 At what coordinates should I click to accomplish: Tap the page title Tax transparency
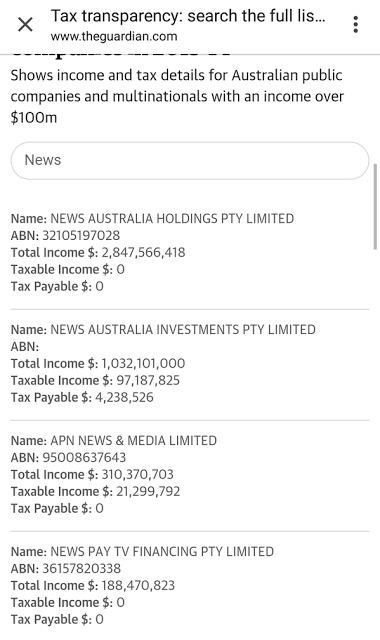pos(188,16)
